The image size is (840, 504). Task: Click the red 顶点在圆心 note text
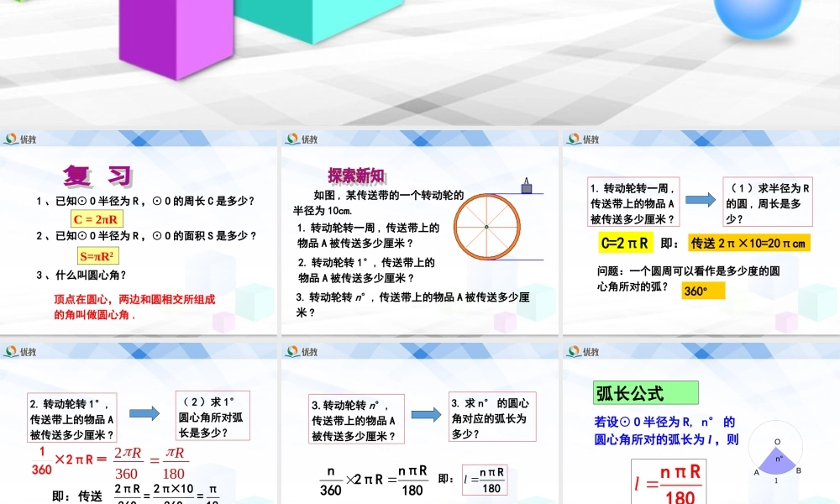click(x=137, y=304)
